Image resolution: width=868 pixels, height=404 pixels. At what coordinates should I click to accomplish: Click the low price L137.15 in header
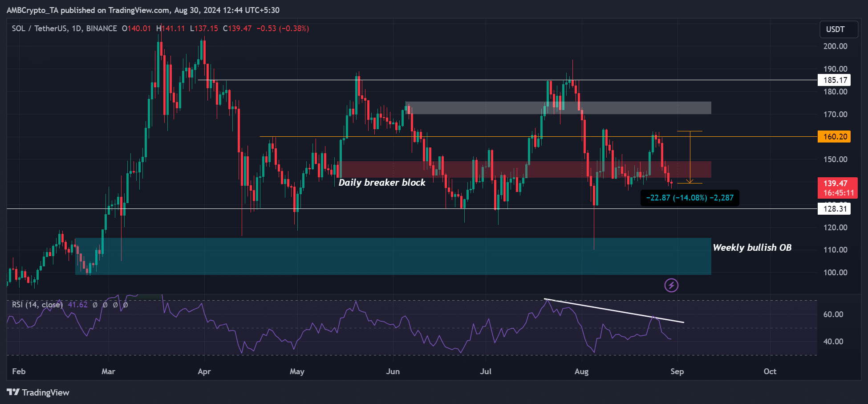pyautogui.click(x=204, y=29)
